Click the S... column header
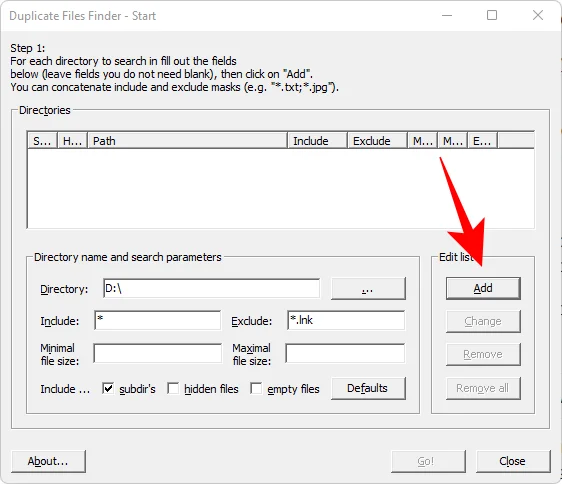Image resolution: width=562 pixels, height=484 pixels. tap(42, 141)
